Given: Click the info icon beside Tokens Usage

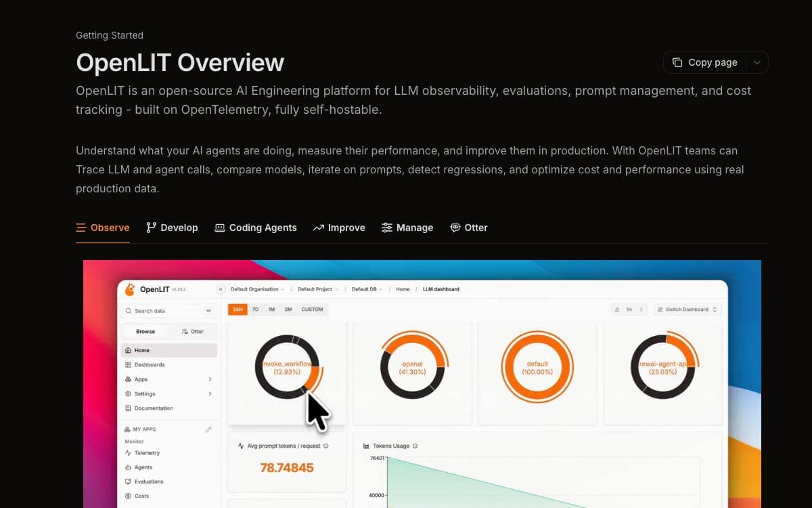Looking at the screenshot, I should click(x=415, y=446).
